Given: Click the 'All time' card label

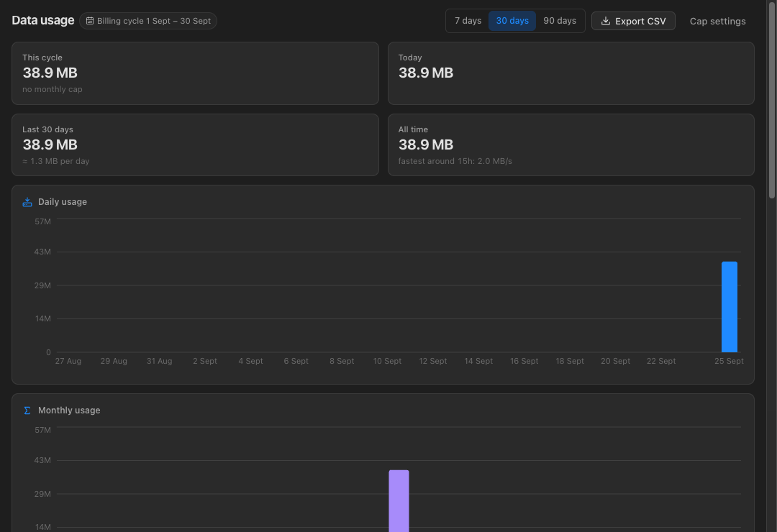Looking at the screenshot, I should (x=413, y=129).
